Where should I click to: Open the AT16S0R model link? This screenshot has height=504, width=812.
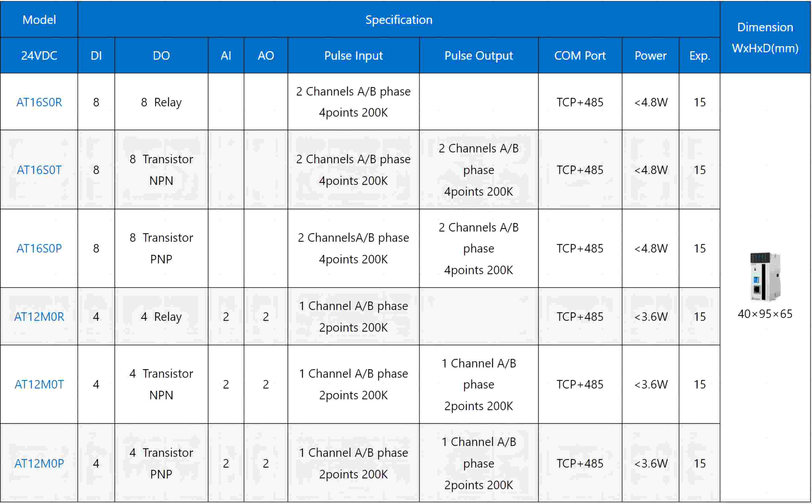[39, 102]
